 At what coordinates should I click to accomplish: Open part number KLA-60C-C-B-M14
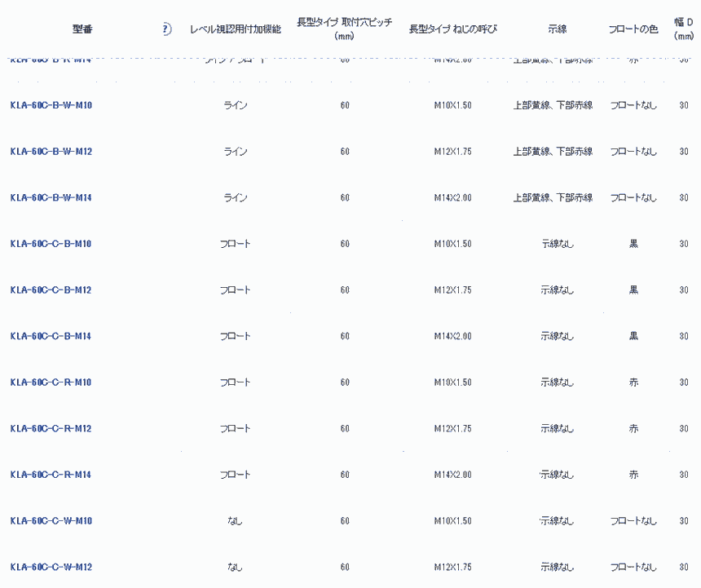pyautogui.click(x=51, y=336)
